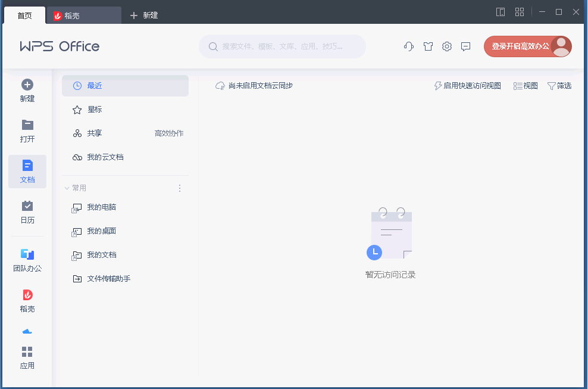Click the sidebar layout icon in title bar
Screen dimensions: 588x389
coord(501,12)
